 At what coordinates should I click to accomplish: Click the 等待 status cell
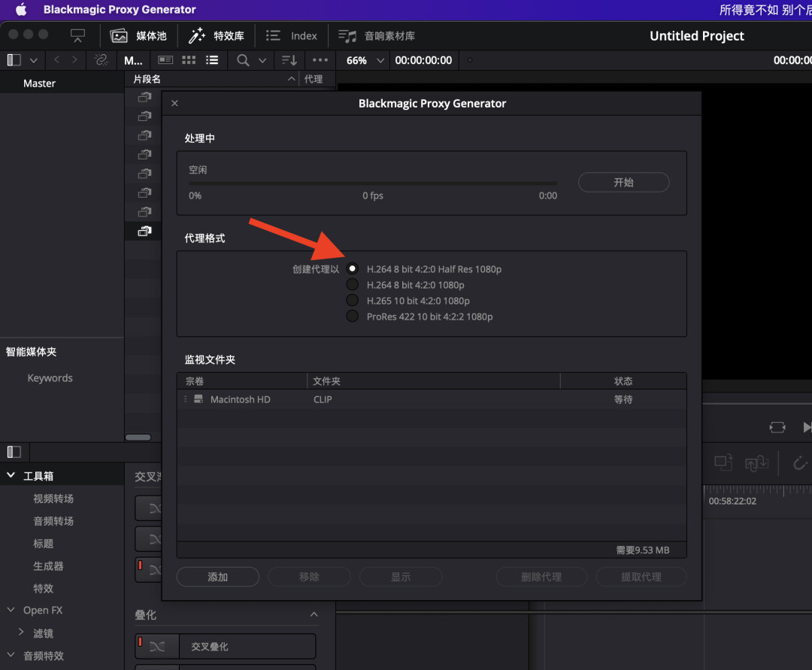[x=623, y=400]
